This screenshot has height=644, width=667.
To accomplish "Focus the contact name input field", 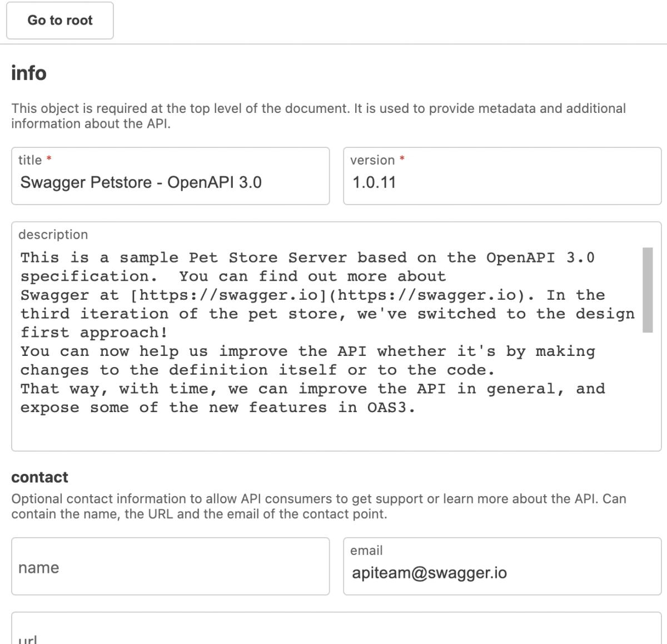I will pos(170,567).
